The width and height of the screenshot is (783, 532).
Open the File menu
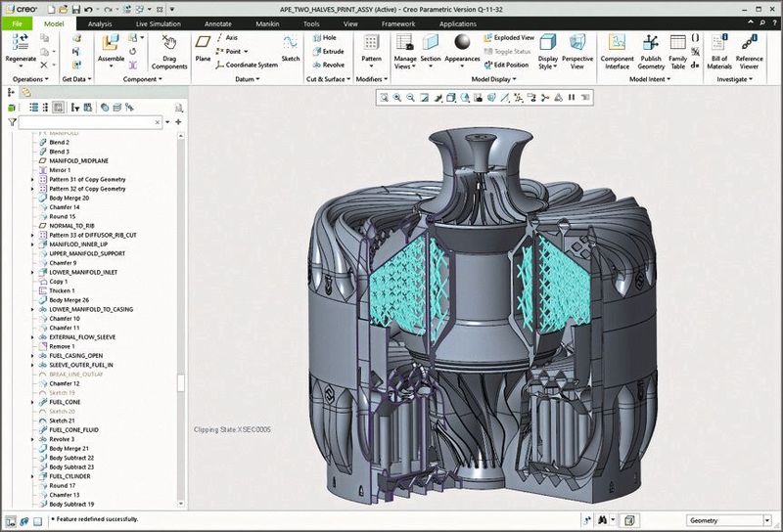pos(17,22)
